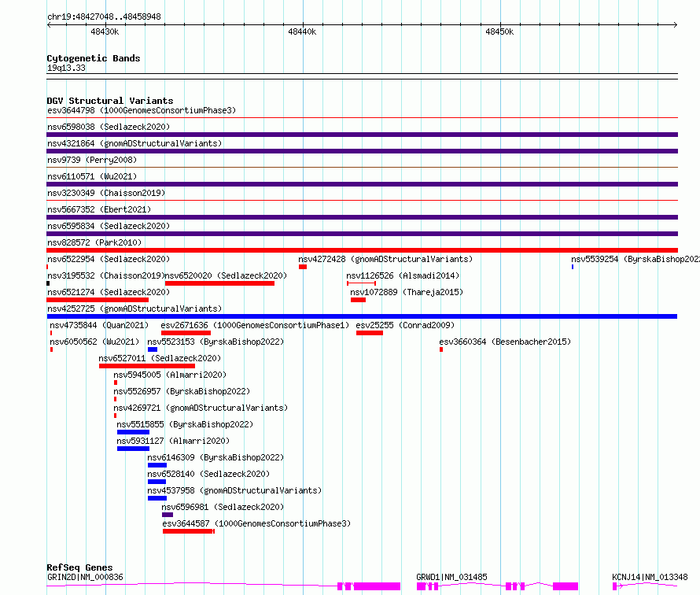Click the red esv3644587 1000GenomesConsortiumPhase3 bar
The width and height of the screenshot is (700, 595).
pyautogui.click(x=189, y=531)
